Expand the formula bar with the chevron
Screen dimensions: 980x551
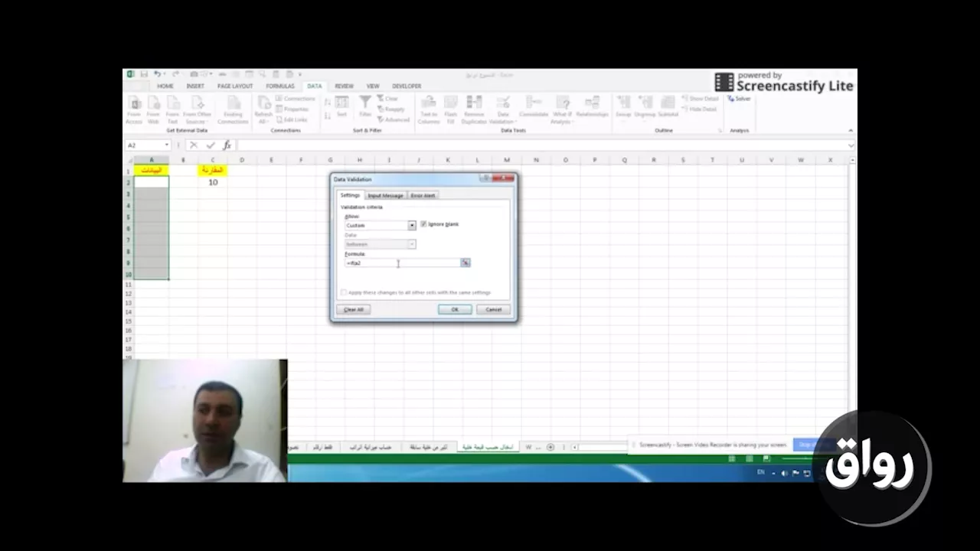tap(851, 145)
